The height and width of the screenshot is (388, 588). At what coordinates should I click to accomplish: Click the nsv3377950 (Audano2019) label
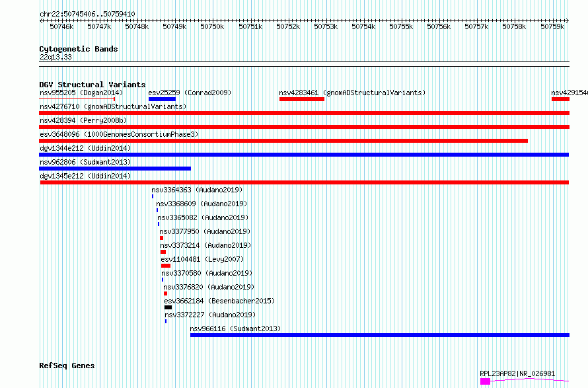[205, 231]
